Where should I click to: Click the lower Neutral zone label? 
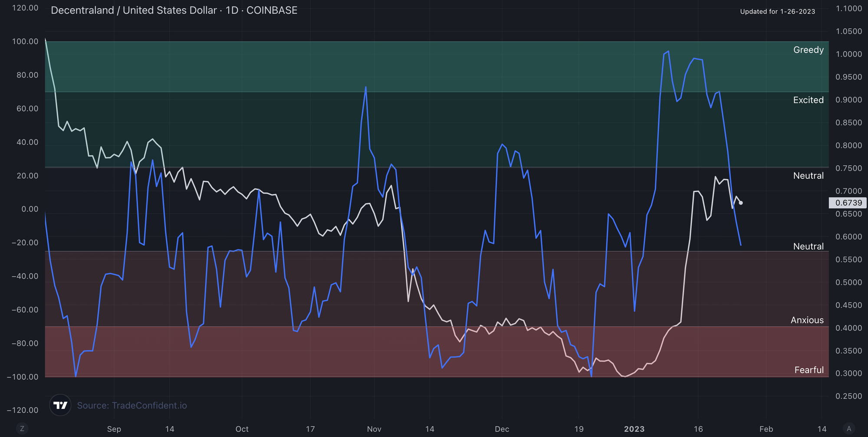(809, 246)
